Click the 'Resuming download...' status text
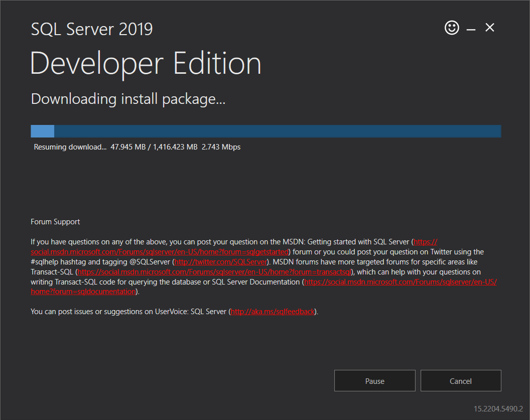The height and width of the screenshot is (420, 530). (x=70, y=148)
